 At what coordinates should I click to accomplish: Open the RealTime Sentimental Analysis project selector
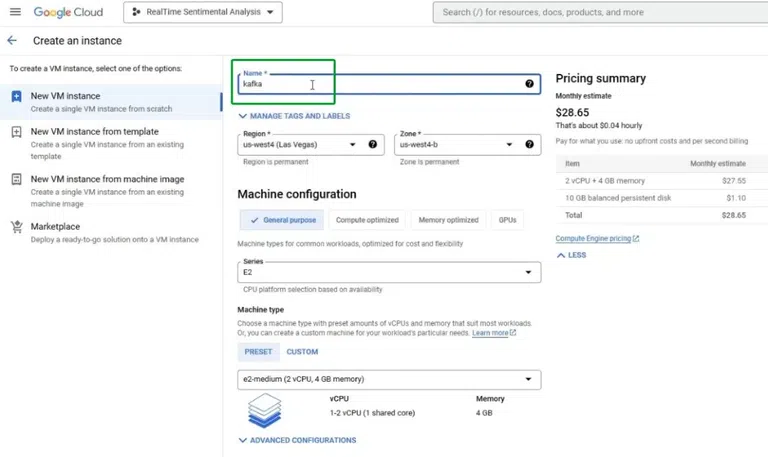coord(203,12)
